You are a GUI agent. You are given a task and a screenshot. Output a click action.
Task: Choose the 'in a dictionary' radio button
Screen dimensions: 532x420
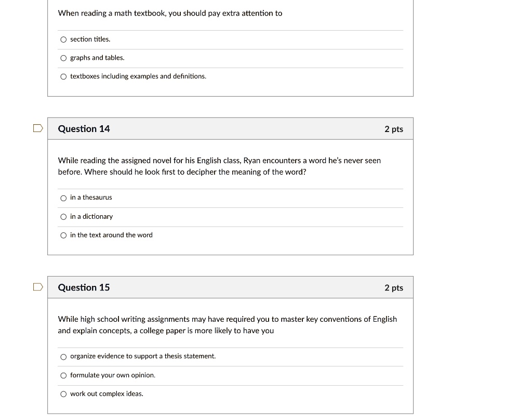point(63,217)
